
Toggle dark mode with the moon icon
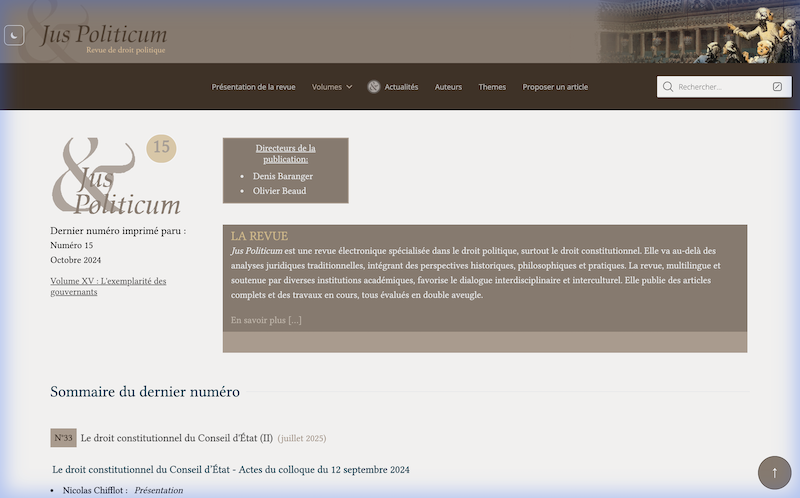[14, 35]
